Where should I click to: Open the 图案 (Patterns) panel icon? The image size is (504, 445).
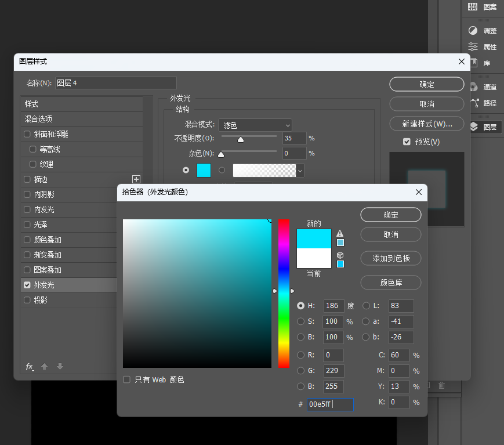(473, 6)
